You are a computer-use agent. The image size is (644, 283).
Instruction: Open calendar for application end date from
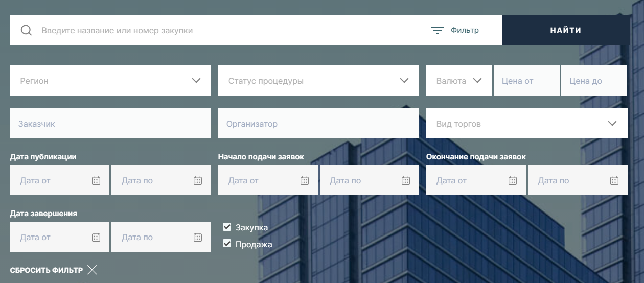tap(513, 180)
